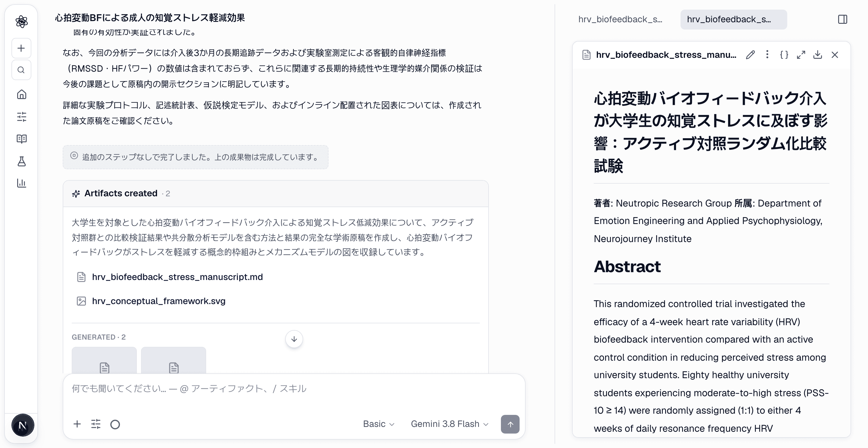The height and width of the screenshot is (448, 868).
Task: View source with curly braces icon
Action: [784, 54]
